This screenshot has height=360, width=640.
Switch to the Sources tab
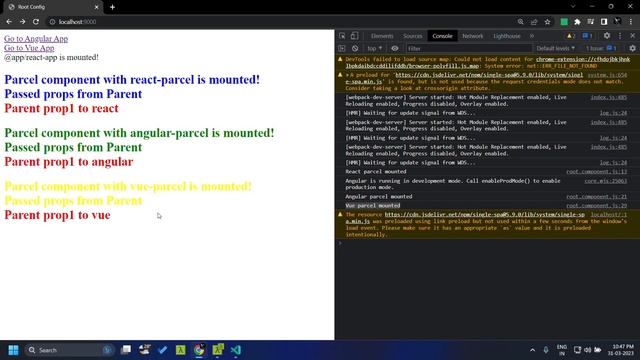tap(412, 36)
